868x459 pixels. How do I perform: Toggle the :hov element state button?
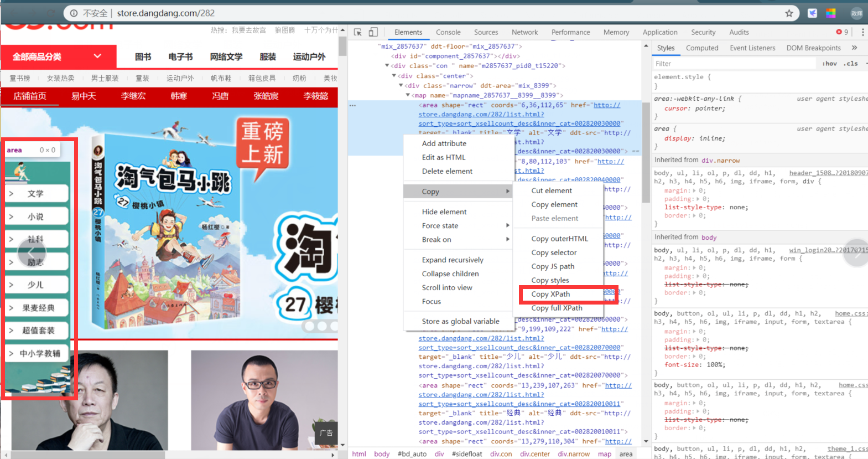[829, 64]
